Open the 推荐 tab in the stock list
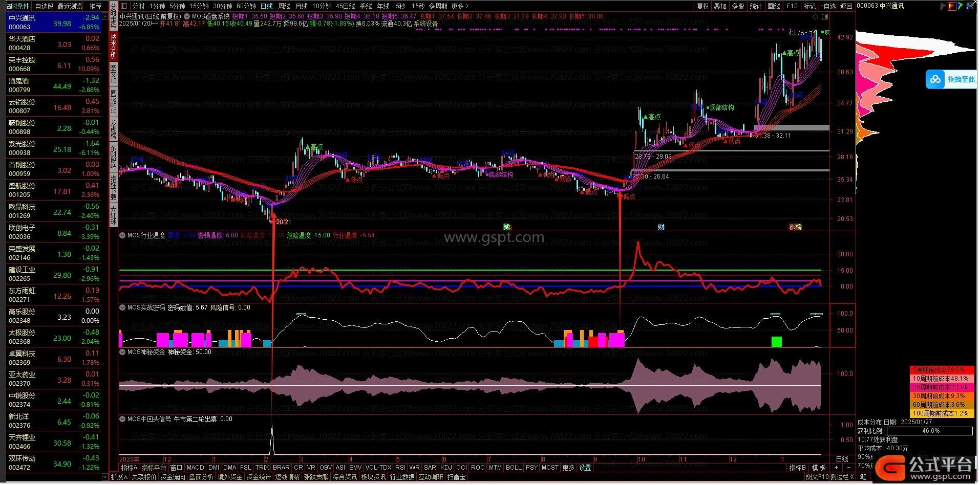Viewport: 980px width, 485px height. (x=95, y=6)
